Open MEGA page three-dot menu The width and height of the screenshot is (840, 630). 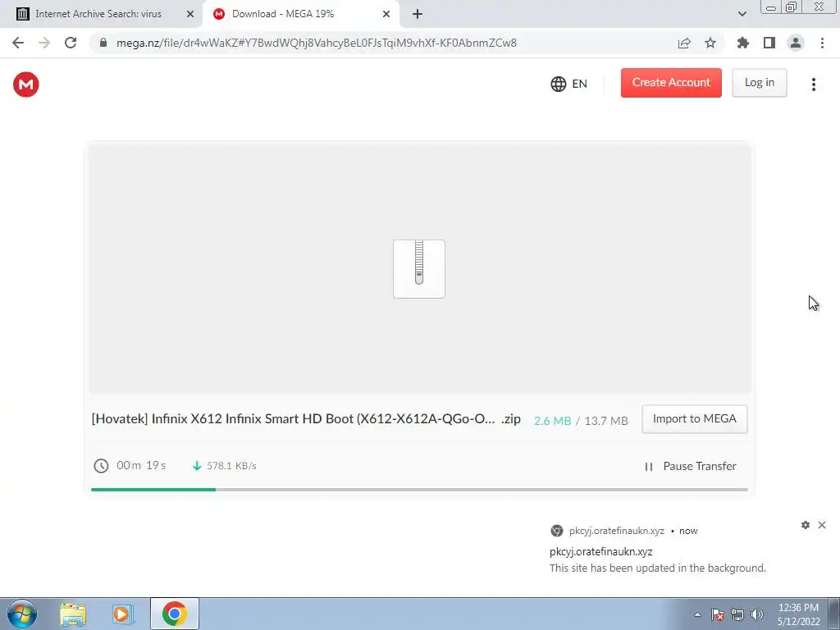point(814,84)
